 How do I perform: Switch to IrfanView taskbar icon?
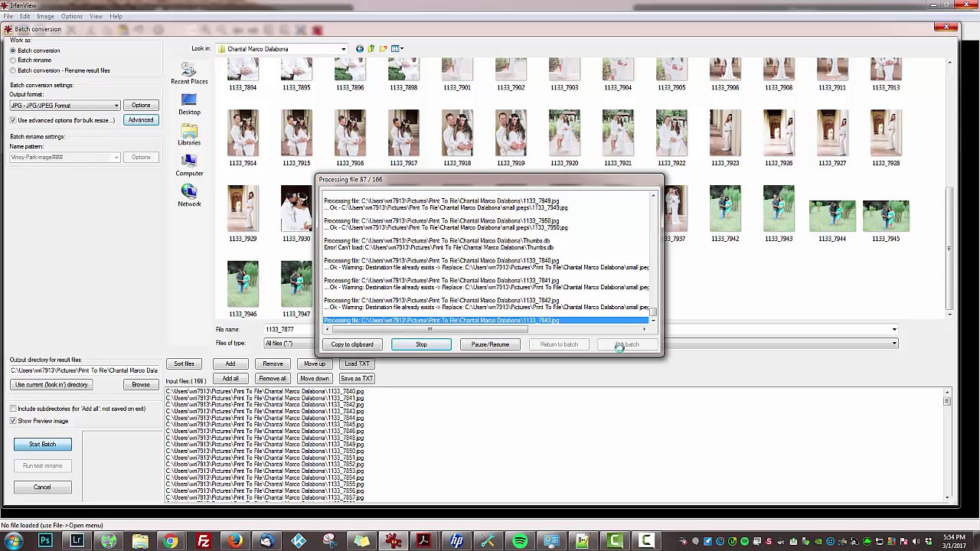pyautogui.click(x=394, y=542)
